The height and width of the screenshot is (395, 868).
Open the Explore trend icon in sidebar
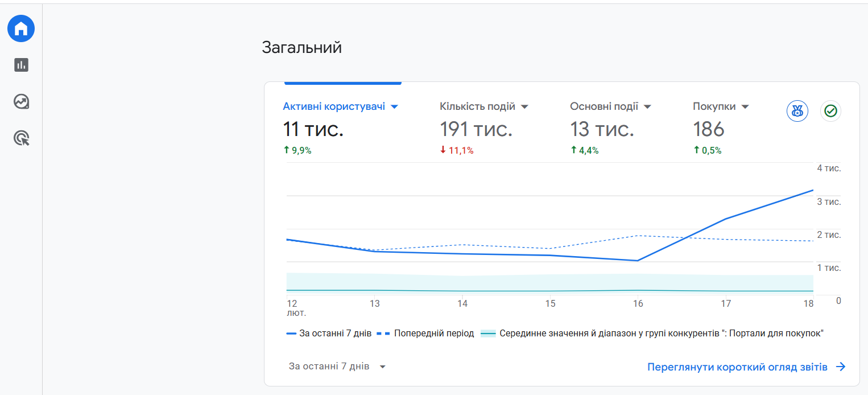21,101
